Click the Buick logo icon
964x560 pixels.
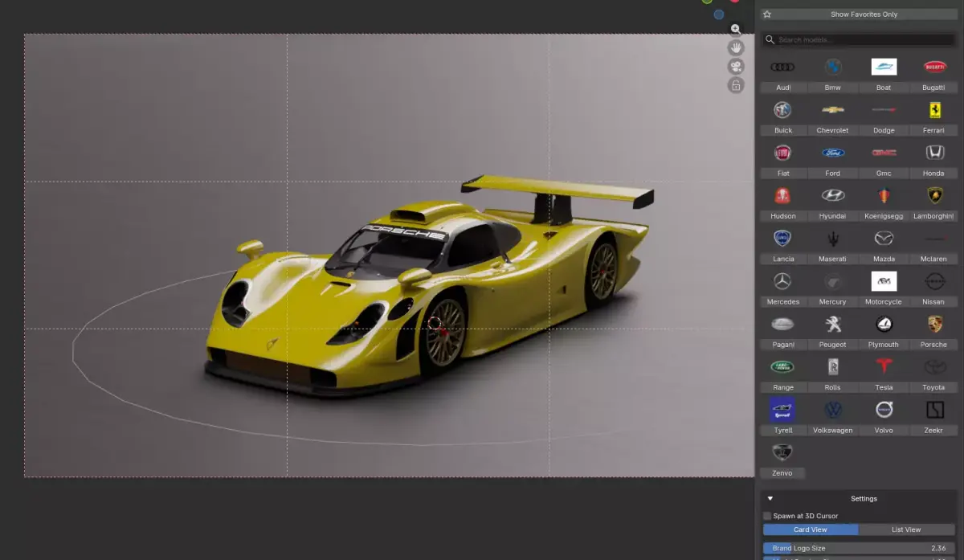tap(783, 109)
